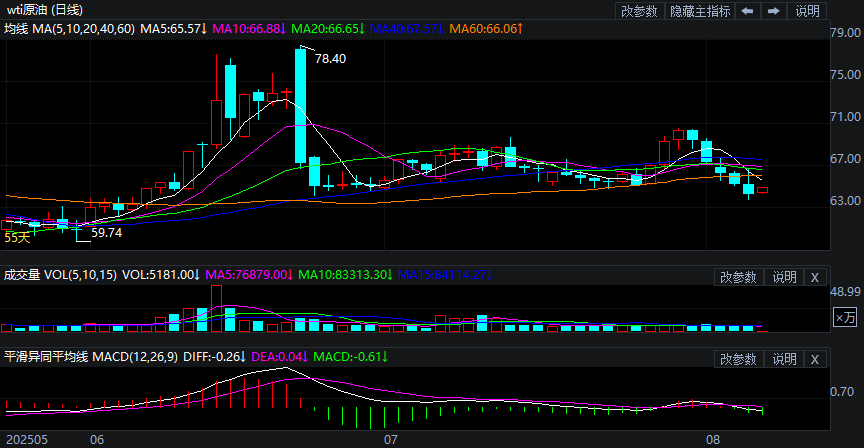Click the 06 month axis marker
Image resolution: width=864 pixels, height=448 pixels.
click(x=97, y=440)
